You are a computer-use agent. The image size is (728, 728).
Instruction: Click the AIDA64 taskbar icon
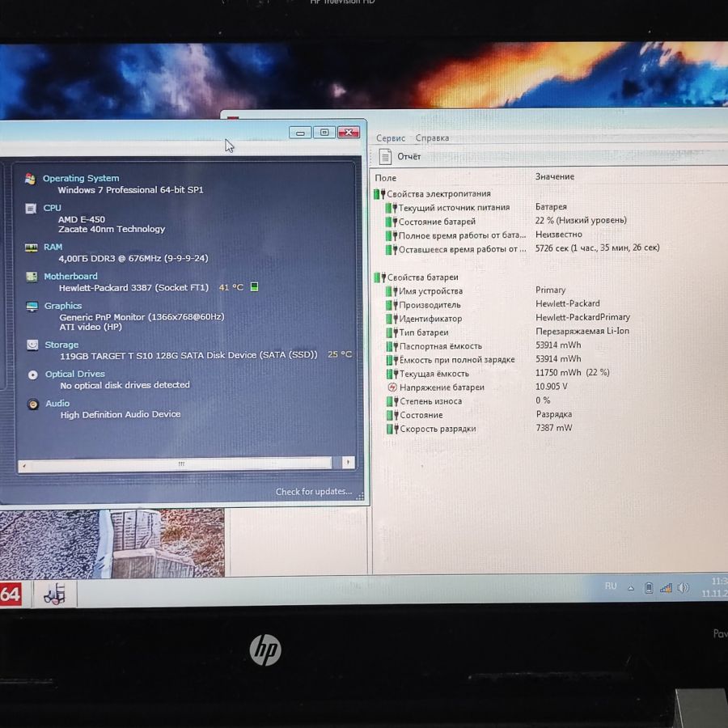pyautogui.click(x=11, y=594)
